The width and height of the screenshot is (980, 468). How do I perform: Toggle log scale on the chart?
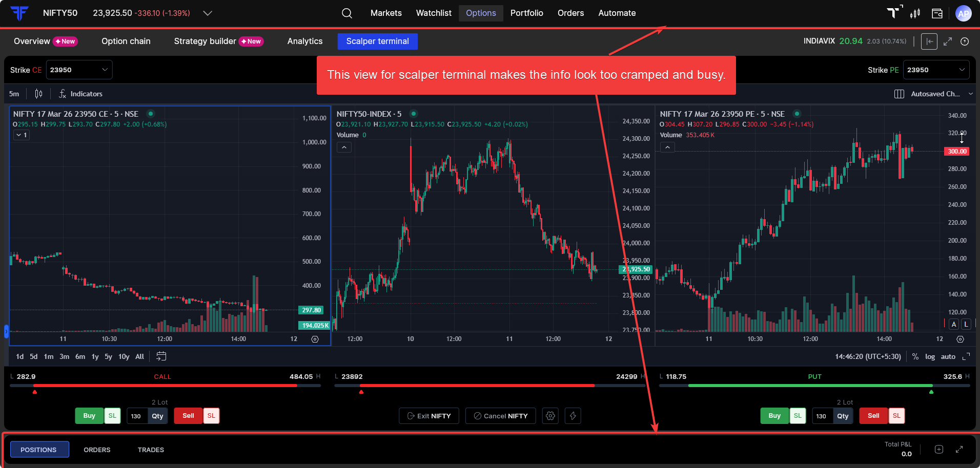(x=930, y=356)
